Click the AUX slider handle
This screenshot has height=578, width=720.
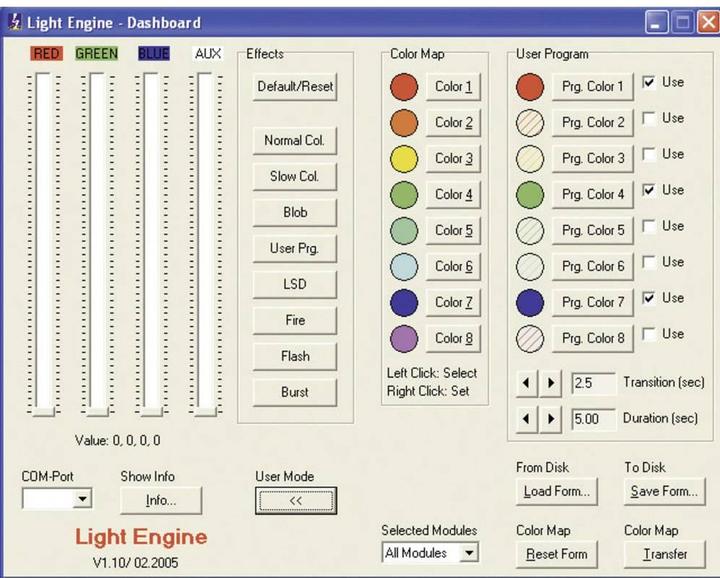205,411
